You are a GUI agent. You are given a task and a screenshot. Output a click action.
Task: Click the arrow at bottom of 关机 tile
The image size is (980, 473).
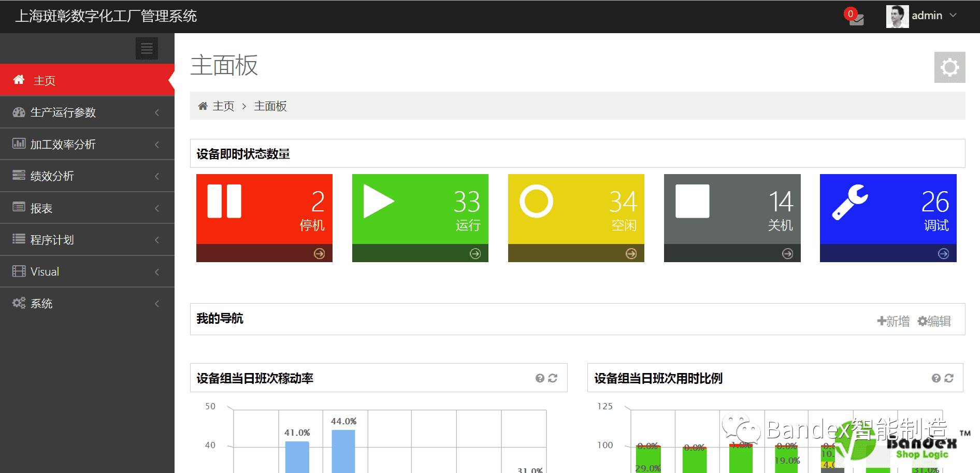tap(787, 253)
